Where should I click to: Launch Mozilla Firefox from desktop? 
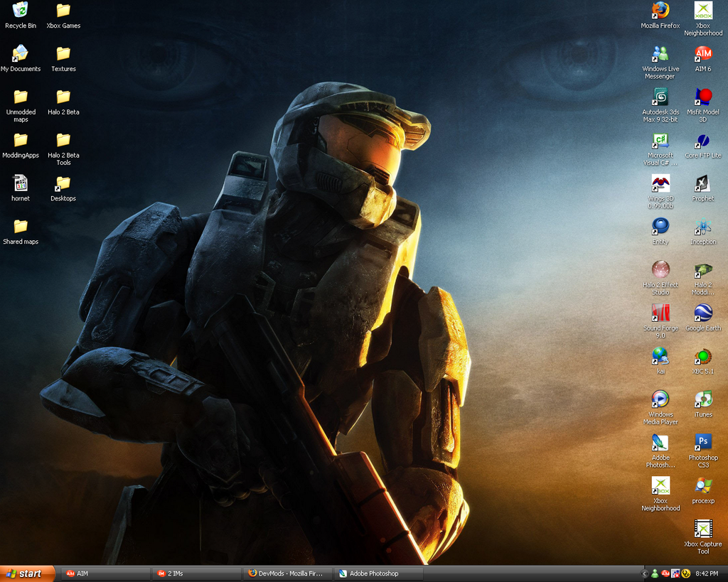click(x=660, y=16)
